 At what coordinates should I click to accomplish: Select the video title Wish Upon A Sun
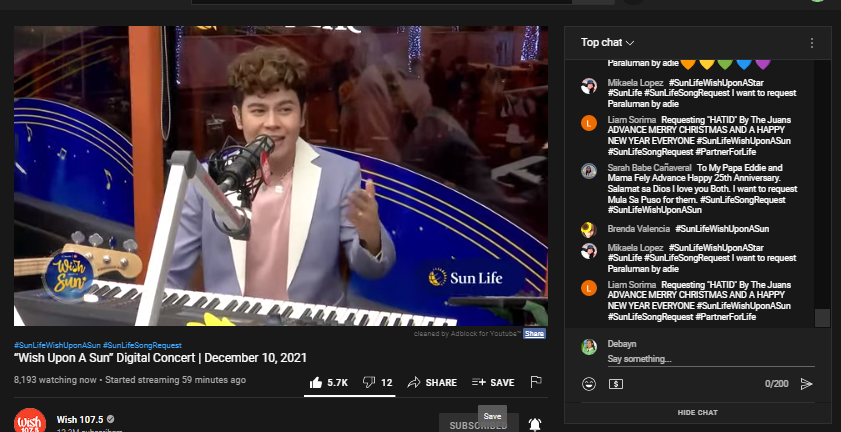click(x=160, y=358)
